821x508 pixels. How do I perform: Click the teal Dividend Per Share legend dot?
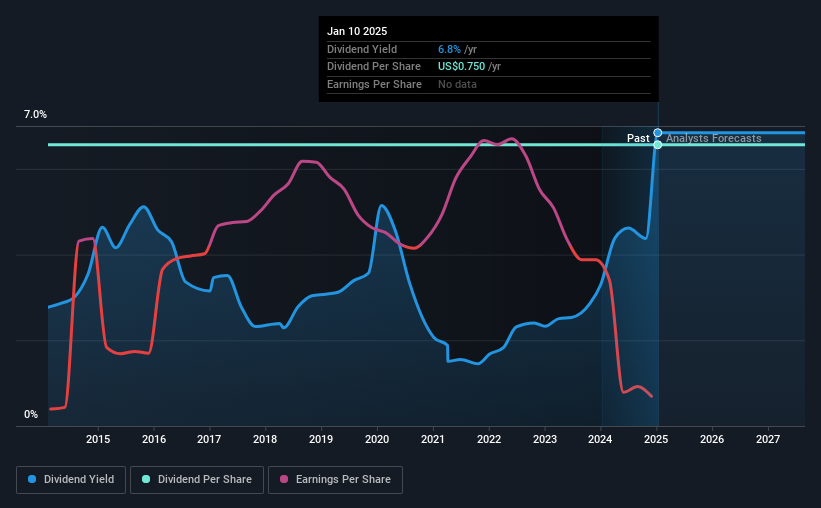[146, 479]
